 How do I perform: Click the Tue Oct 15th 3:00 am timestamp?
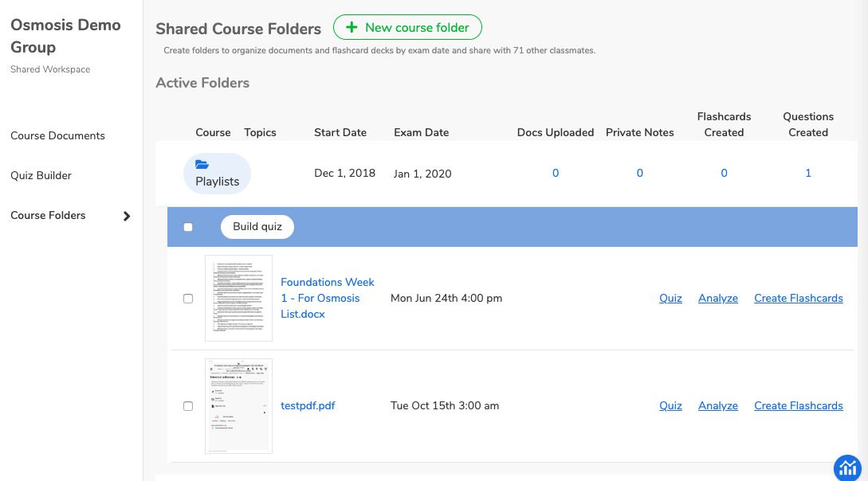coord(445,405)
